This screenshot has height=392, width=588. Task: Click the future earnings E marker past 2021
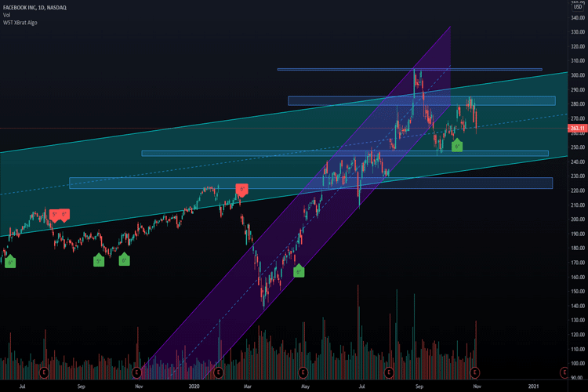[564, 372]
